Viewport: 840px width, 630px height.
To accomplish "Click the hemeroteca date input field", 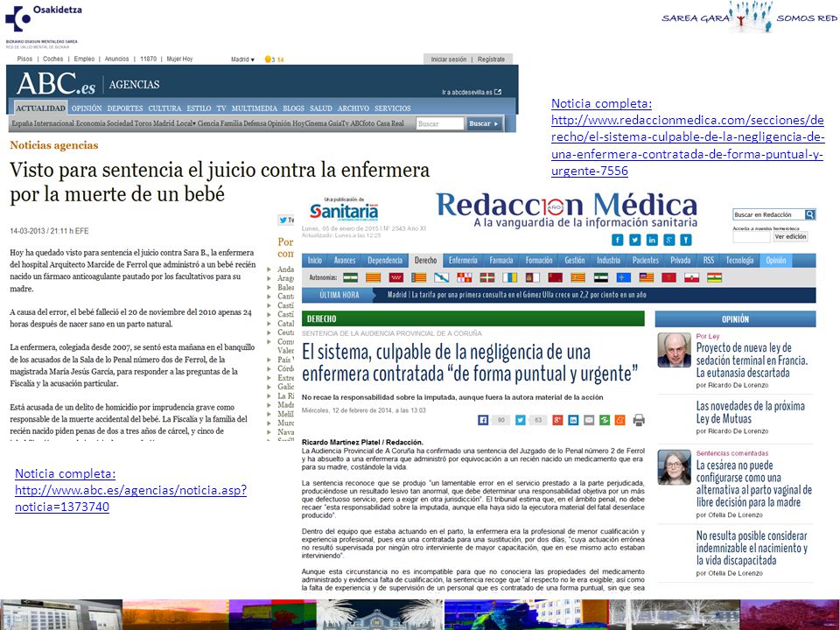I will pos(751,237).
